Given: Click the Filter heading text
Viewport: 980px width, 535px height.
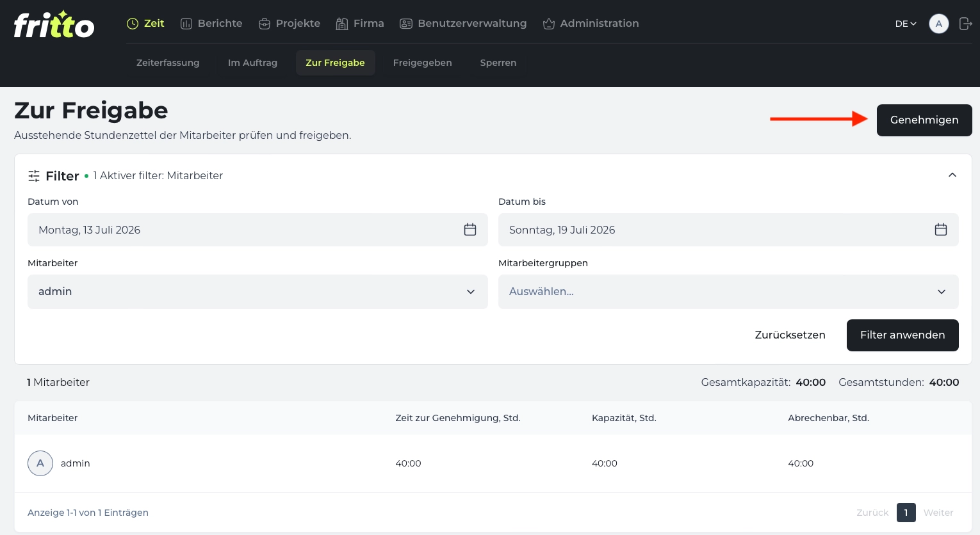Looking at the screenshot, I should coord(63,176).
